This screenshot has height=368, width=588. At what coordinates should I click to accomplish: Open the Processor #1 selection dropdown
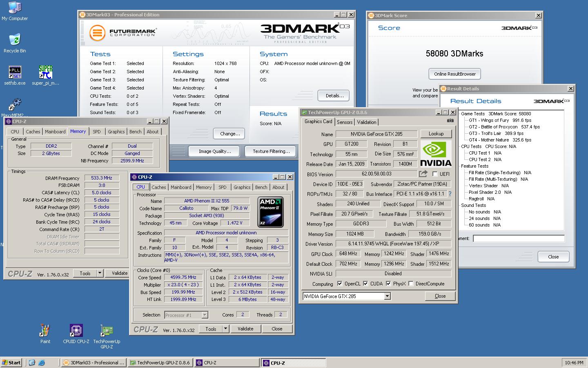tap(205, 315)
